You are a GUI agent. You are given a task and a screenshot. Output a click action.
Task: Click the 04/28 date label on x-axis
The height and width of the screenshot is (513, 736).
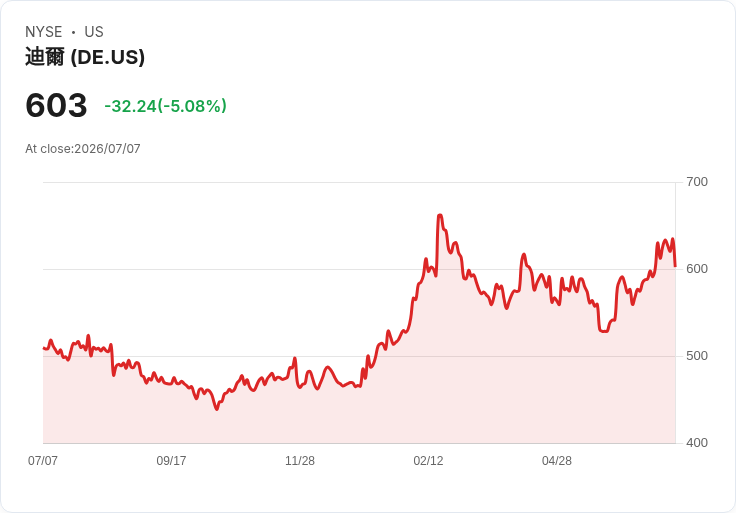(557, 461)
